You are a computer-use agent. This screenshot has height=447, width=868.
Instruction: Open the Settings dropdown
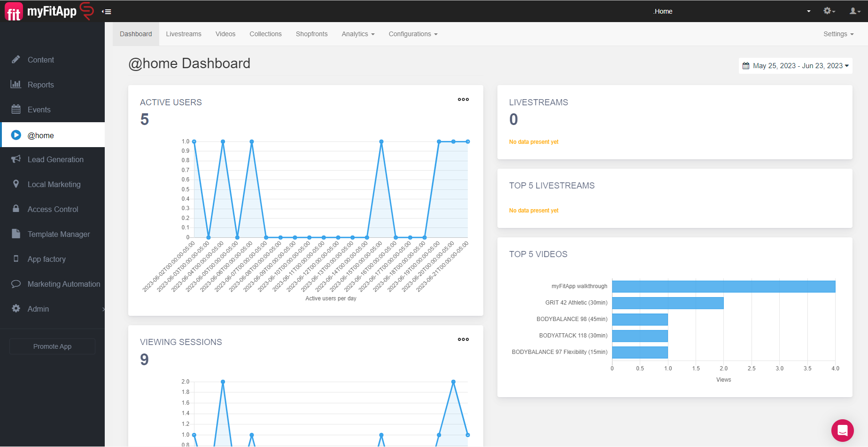click(x=838, y=34)
